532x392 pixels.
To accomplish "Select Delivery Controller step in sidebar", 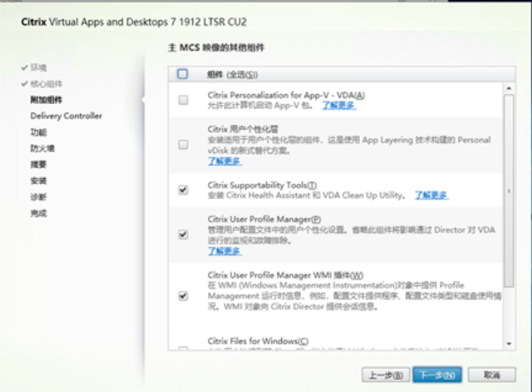I will pyautogui.click(x=66, y=116).
